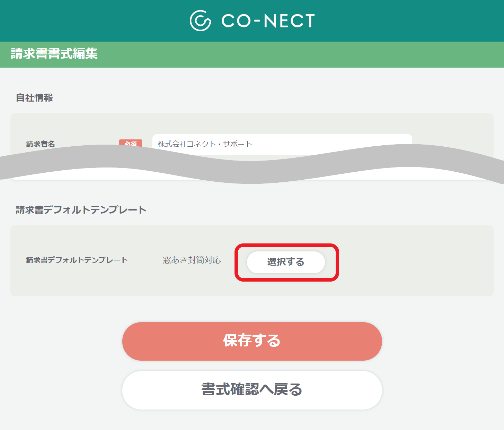Image resolution: width=504 pixels, height=430 pixels.
Task: Click the 選択する template select button
Action: (x=286, y=262)
